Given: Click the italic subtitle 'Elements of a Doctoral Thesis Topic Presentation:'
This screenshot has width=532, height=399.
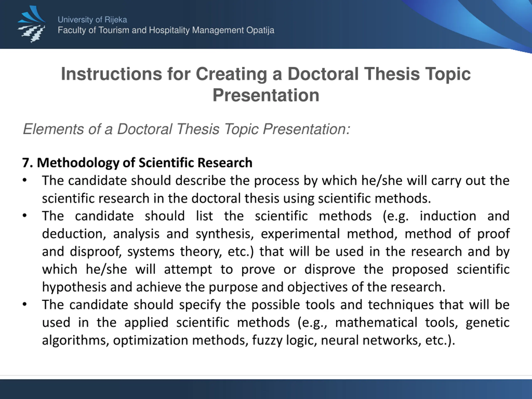Looking at the screenshot, I should pos(186,129).
